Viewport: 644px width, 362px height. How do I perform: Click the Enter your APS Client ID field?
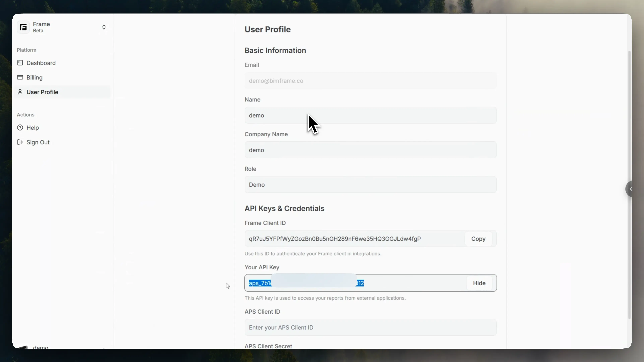point(370,327)
